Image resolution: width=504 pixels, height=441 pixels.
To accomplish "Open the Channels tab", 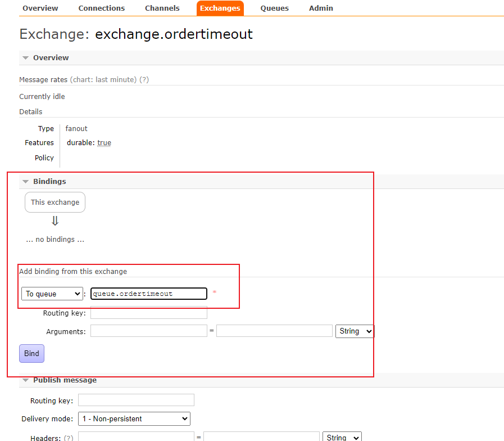I will (162, 8).
